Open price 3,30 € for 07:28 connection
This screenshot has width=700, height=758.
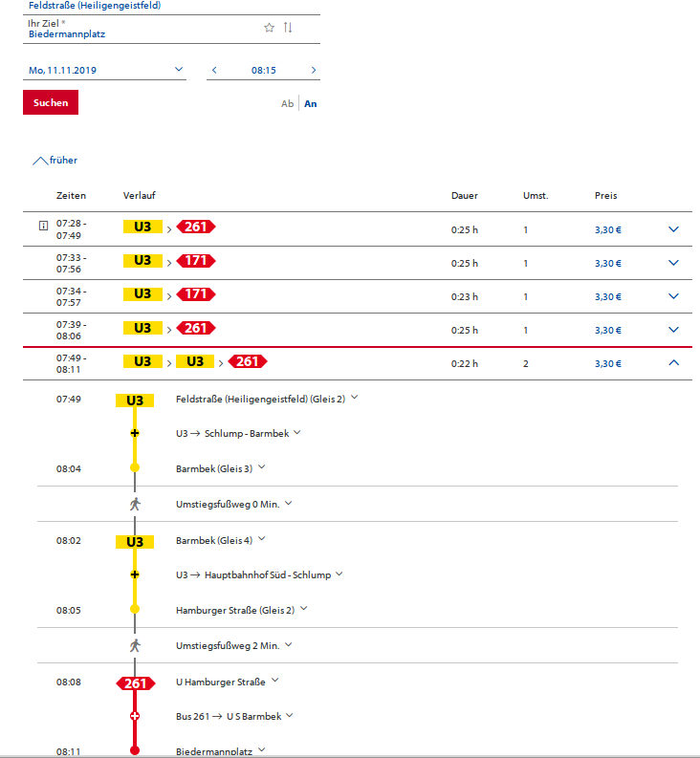tap(608, 230)
